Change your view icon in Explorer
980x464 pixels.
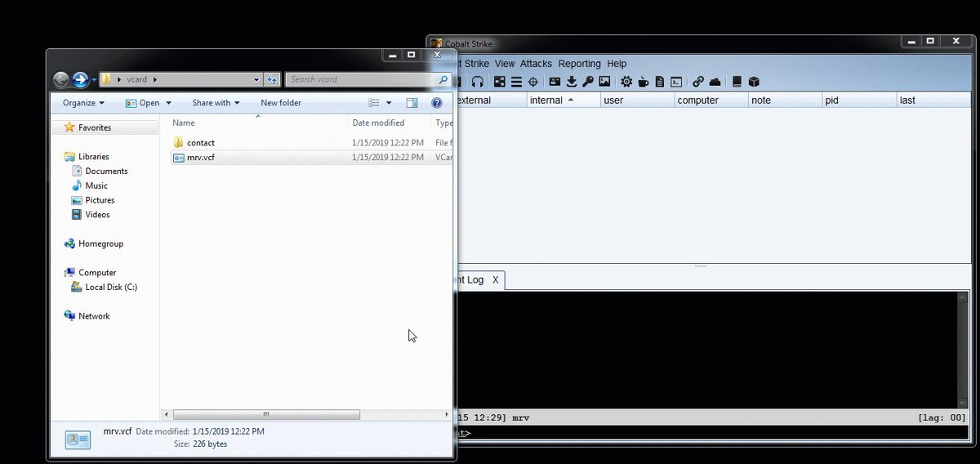(x=374, y=103)
